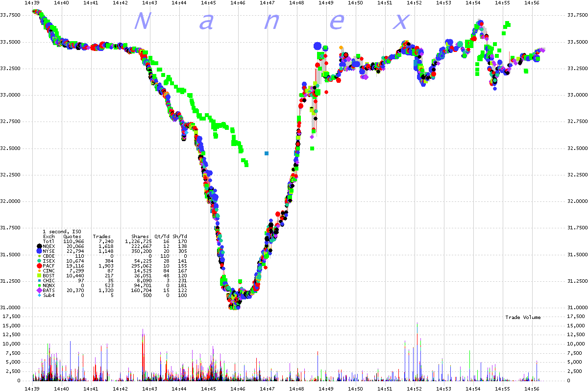This screenshot has height=392, width=588.
Task: Click the teal ISEX legend marker
Action: pos(39,261)
